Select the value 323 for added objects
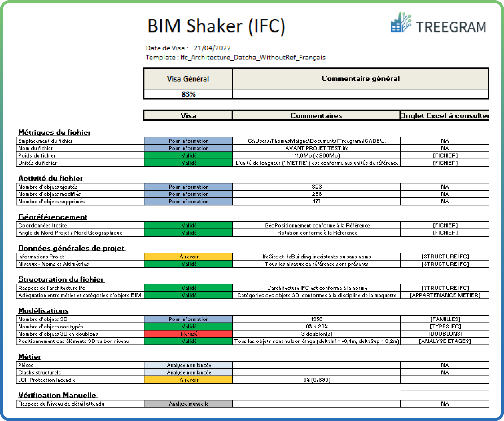 (316, 187)
